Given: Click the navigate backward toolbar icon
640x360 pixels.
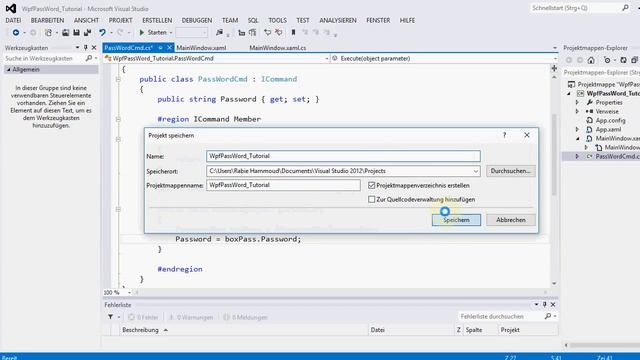Looking at the screenshot, I should (16, 32).
